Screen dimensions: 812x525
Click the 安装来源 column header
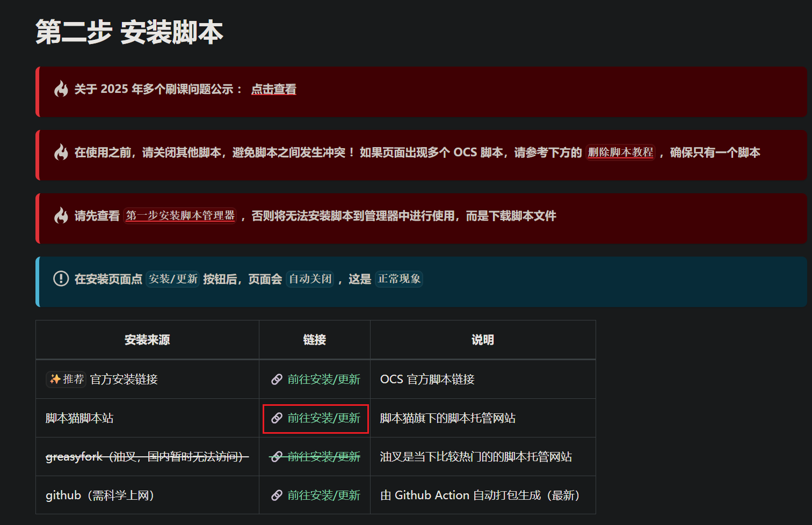point(147,340)
